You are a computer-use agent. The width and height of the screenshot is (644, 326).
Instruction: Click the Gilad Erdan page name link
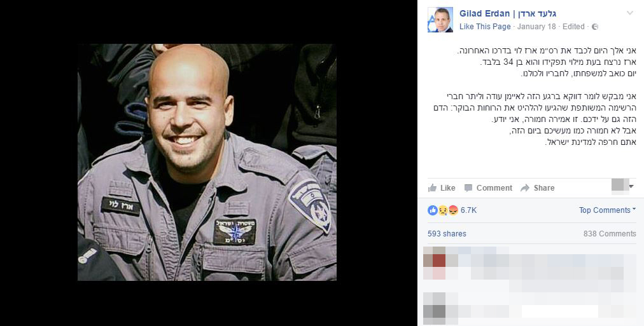click(x=508, y=13)
